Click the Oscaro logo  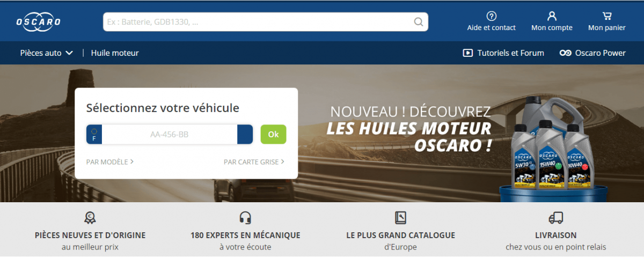[38, 21]
